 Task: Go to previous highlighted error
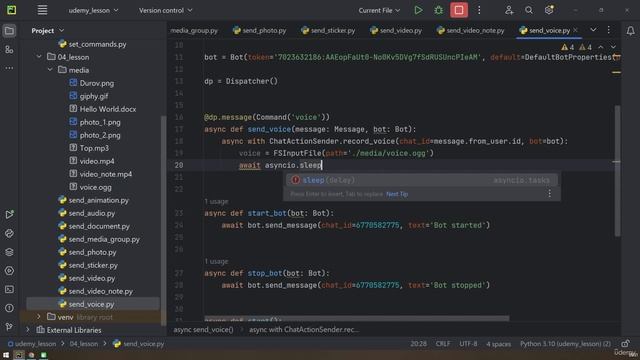point(600,47)
